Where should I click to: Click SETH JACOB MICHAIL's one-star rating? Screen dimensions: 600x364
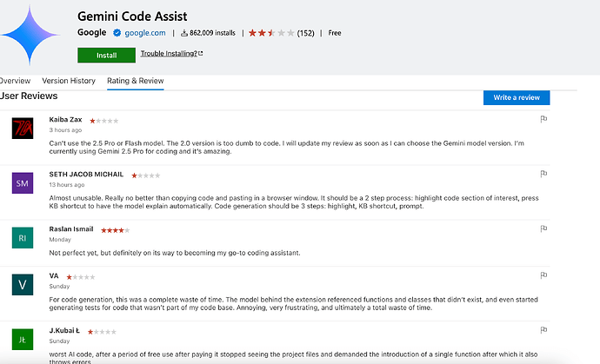[146, 175]
